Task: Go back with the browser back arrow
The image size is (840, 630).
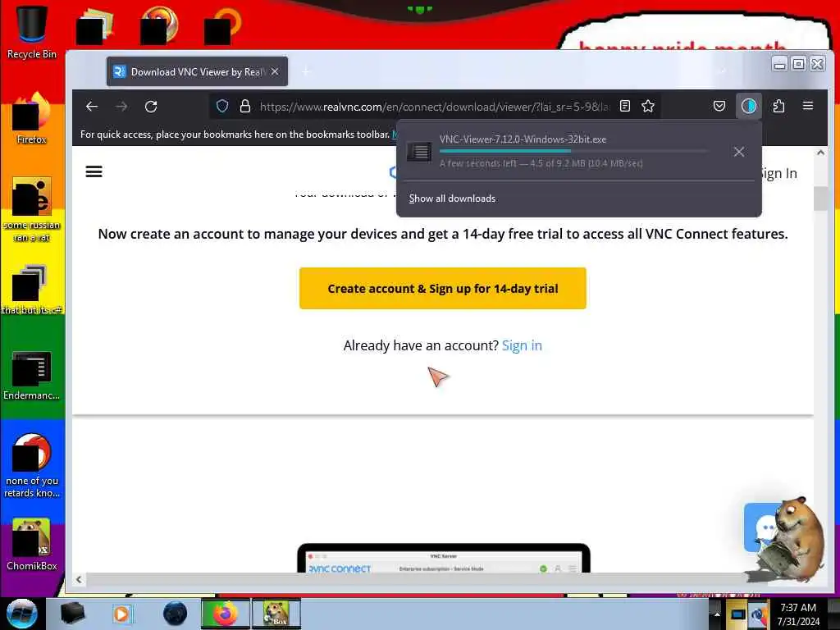Action: click(x=92, y=107)
